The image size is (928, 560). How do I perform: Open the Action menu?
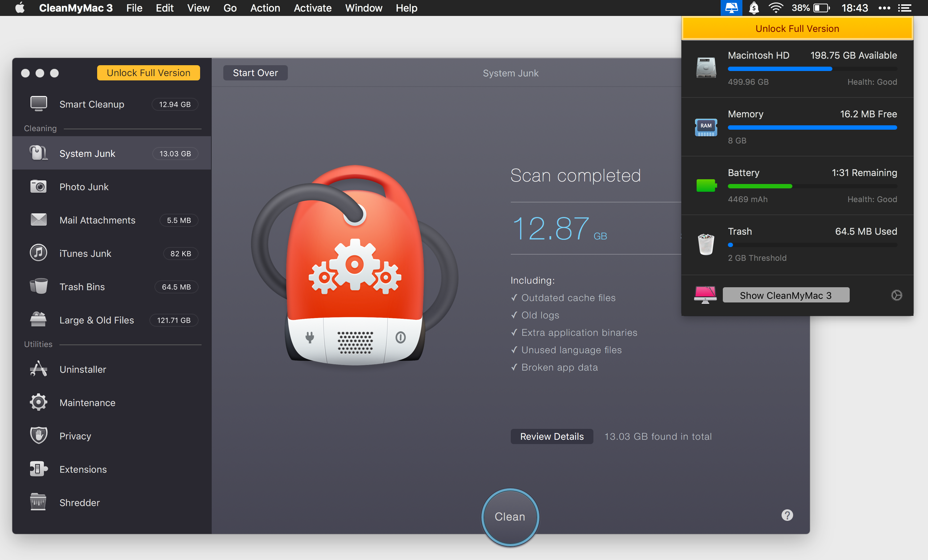(x=265, y=8)
